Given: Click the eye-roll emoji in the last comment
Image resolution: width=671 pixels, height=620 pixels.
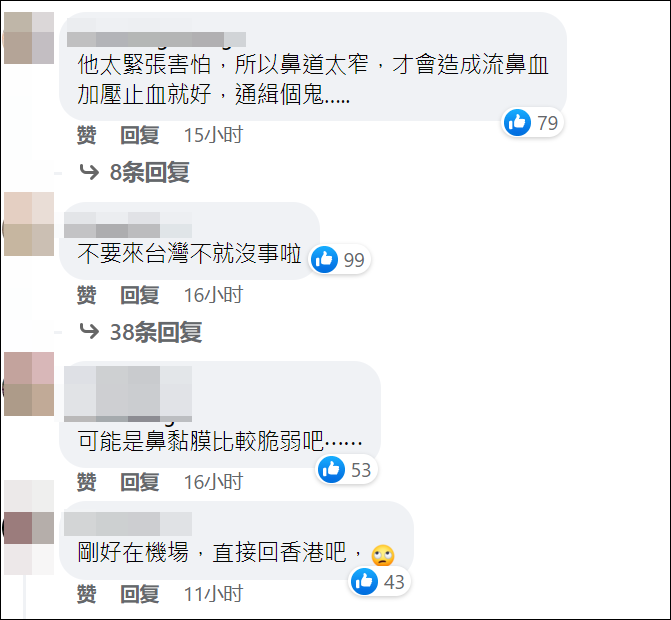Looking at the screenshot, I should 383,555.
